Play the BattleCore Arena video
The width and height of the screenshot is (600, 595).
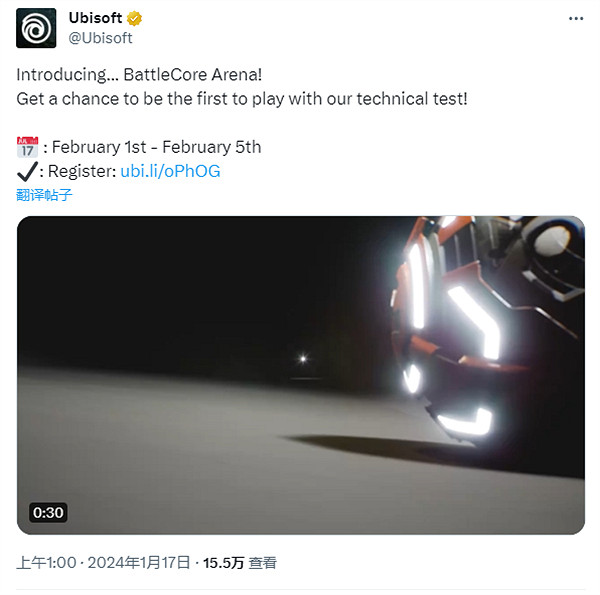pyautogui.click(x=300, y=375)
